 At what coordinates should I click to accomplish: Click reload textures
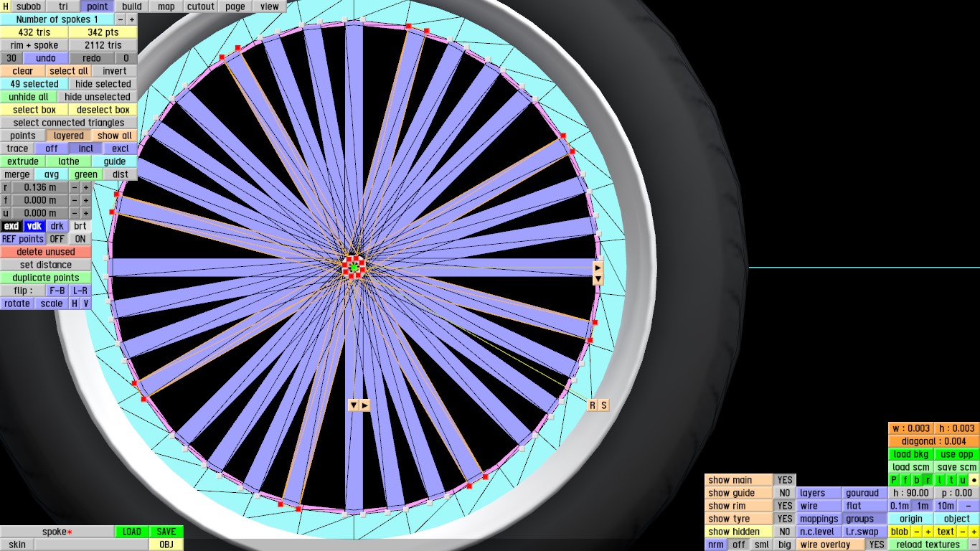pos(928,545)
